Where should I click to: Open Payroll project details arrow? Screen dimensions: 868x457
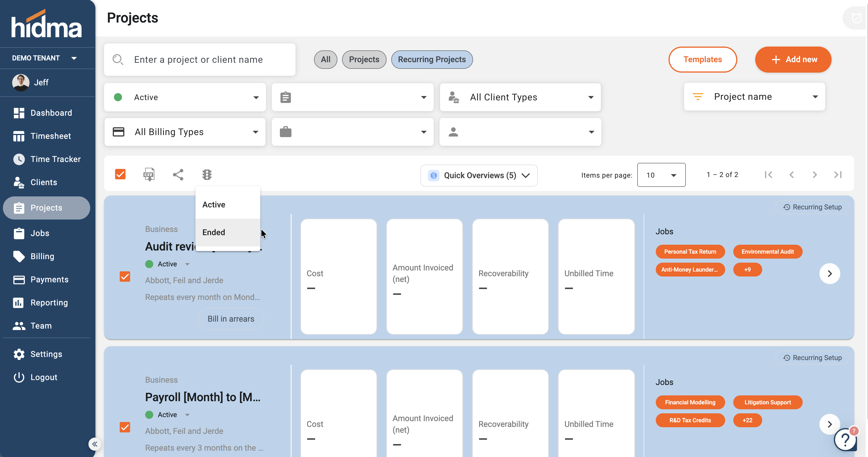[830, 424]
